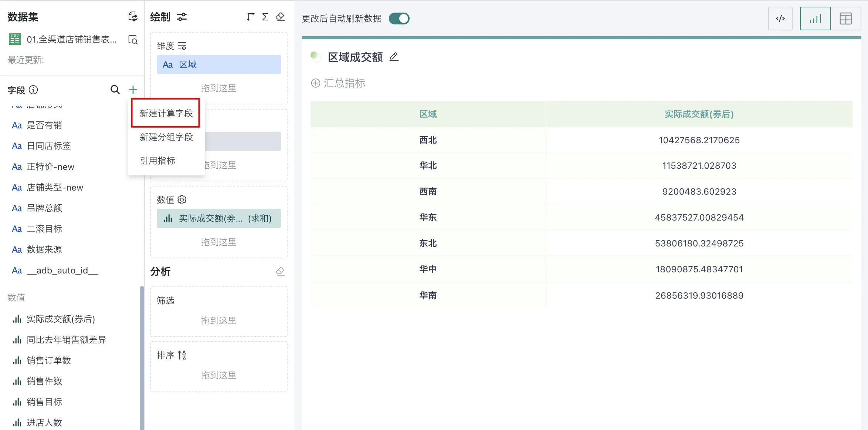Viewport: 868px width, 430px height.
Task: Open the code view button
Action: coord(780,19)
